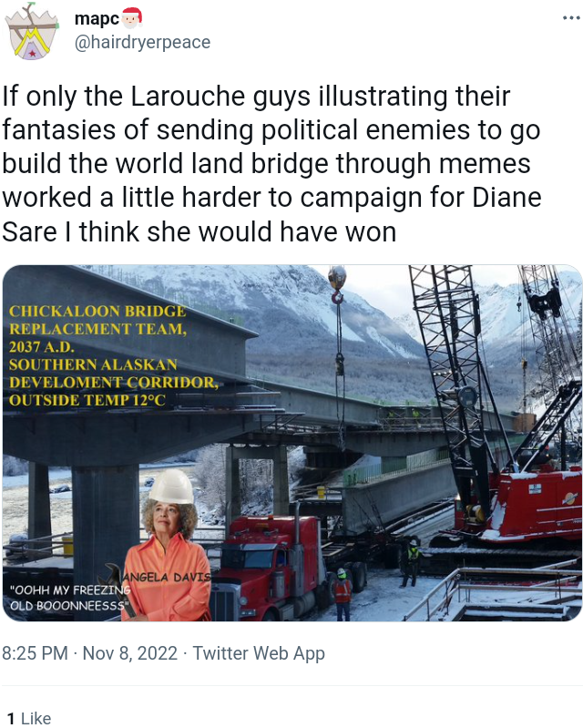Click the 8:25 PM timestamp link
The image size is (583, 728).
click(35, 652)
